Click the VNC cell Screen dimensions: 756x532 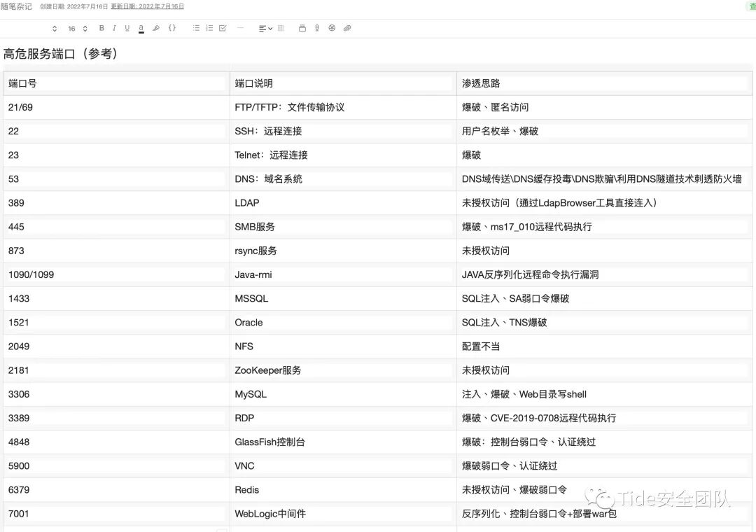[343, 466]
